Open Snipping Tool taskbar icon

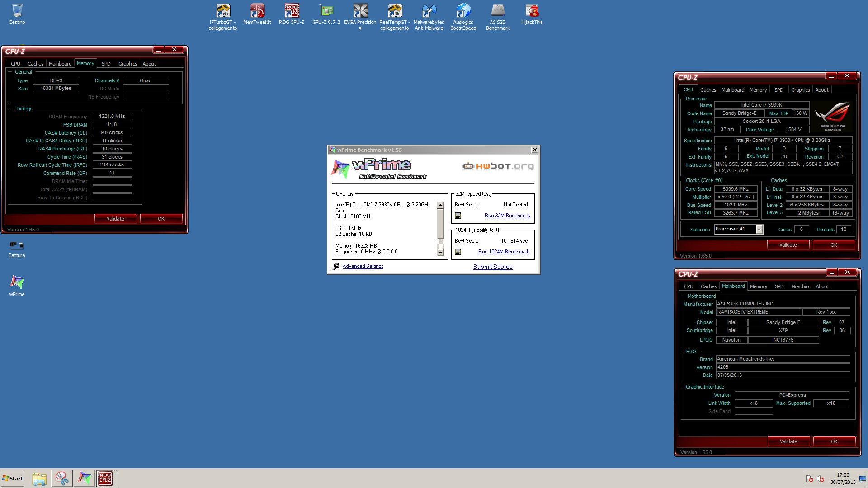coord(61,479)
